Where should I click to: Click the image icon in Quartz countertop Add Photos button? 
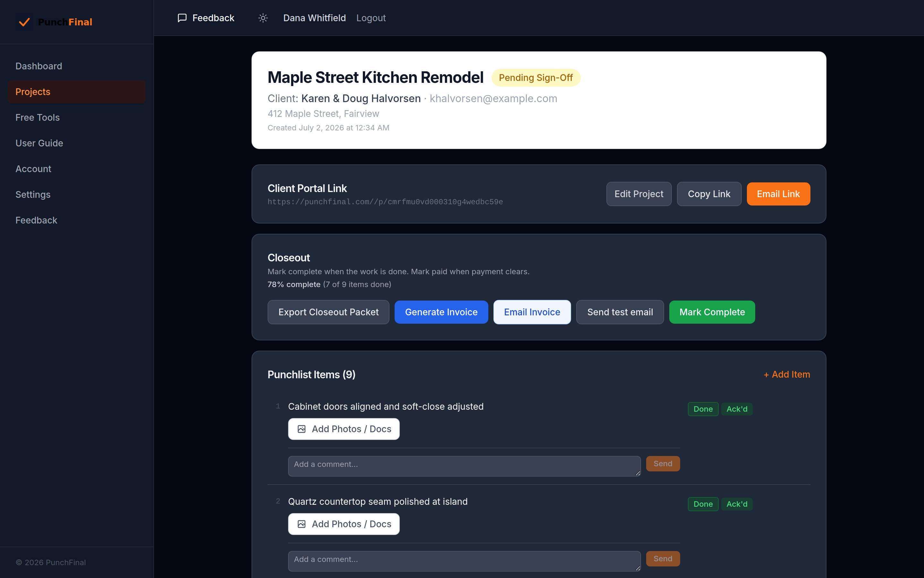(x=302, y=524)
